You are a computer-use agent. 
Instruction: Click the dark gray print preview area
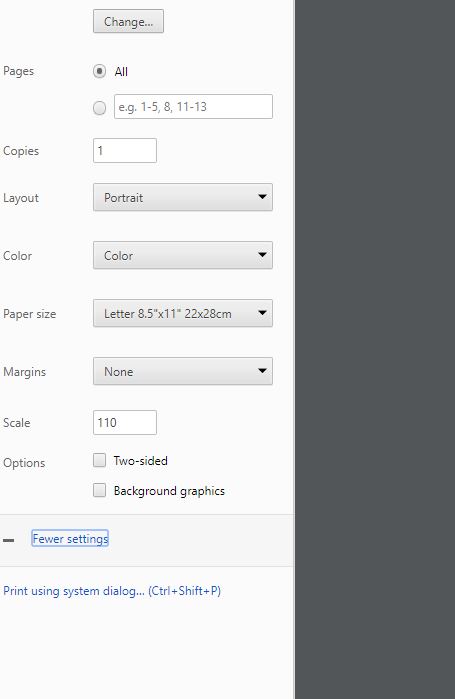pos(375,350)
